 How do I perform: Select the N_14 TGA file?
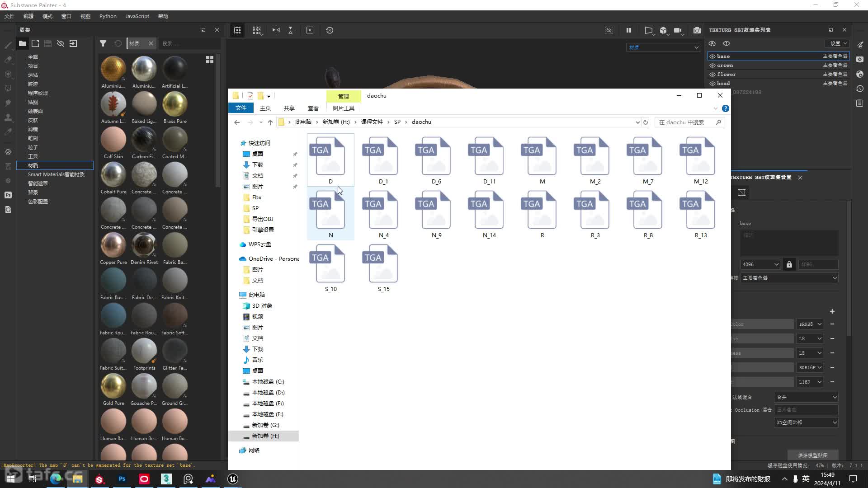(x=489, y=215)
